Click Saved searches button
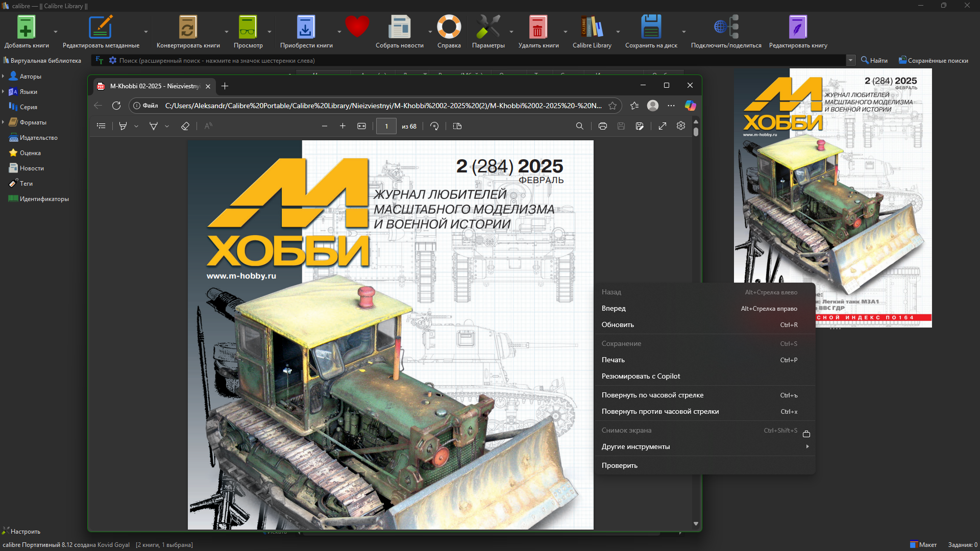 [933, 60]
